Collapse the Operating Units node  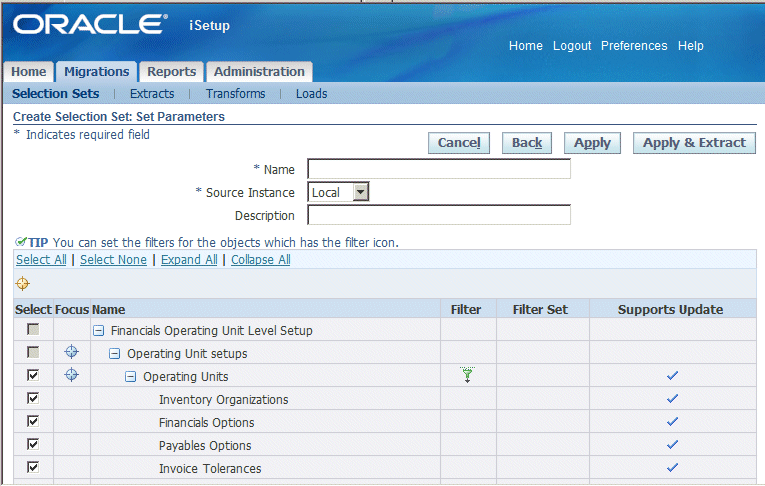(x=131, y=377)
